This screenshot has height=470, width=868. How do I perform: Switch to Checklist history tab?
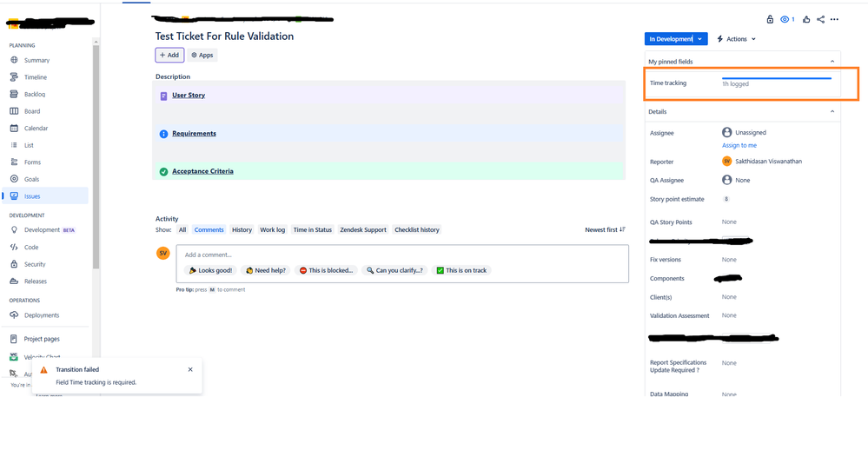click(x=417, y=229)
